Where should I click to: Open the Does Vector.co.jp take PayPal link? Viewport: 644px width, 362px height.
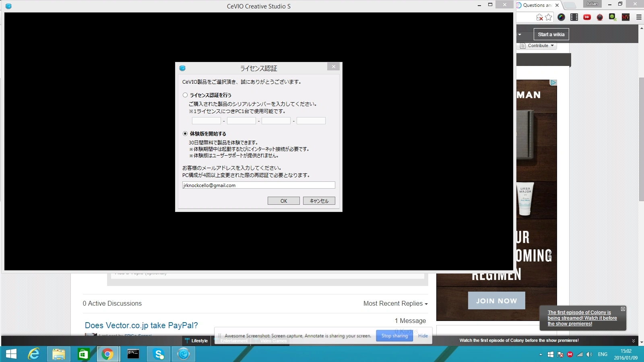(x=141, y=325)
